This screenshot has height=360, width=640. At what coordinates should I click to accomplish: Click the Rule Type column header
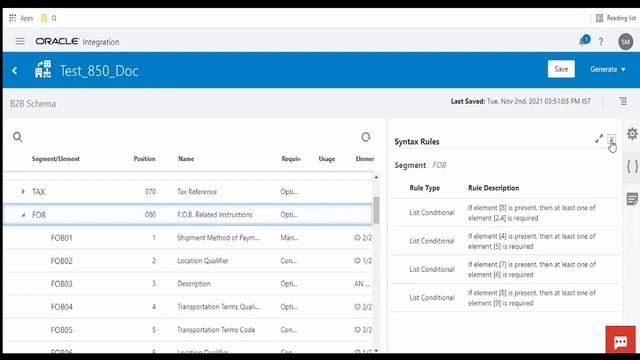click(x=424, y=188)
